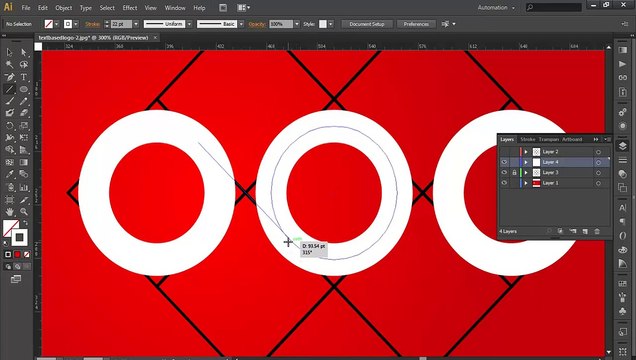
Task: Open the Effect menu
Action: 130,8
